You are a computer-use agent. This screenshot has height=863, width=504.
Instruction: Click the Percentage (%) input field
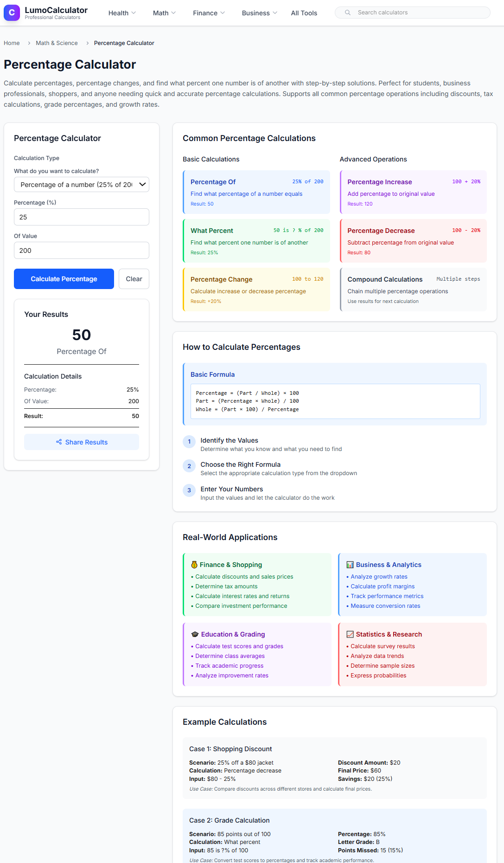(82, 217)
